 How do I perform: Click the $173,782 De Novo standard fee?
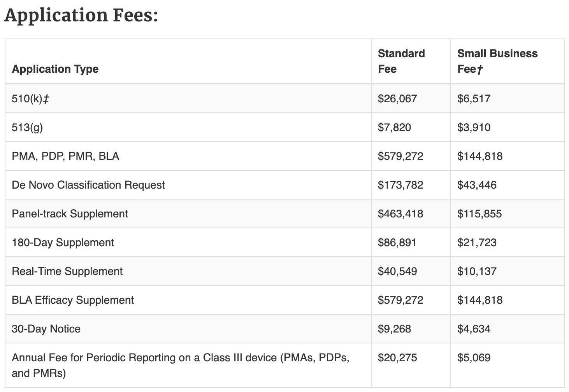click(400, 185)
